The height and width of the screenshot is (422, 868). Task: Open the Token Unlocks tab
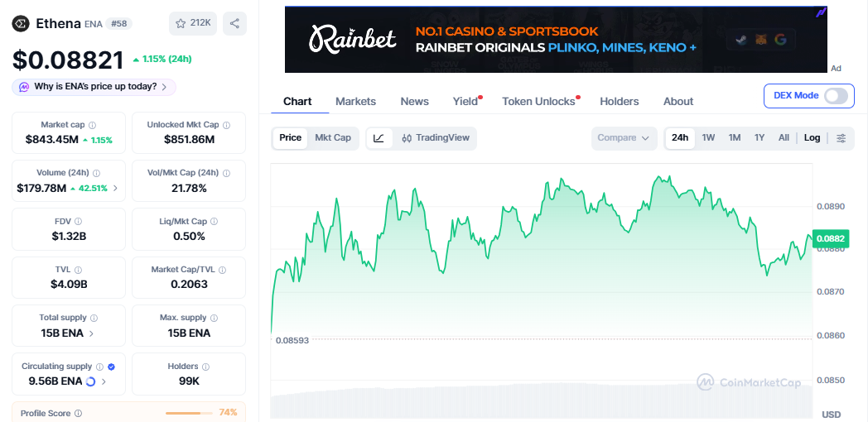point(538,101)
